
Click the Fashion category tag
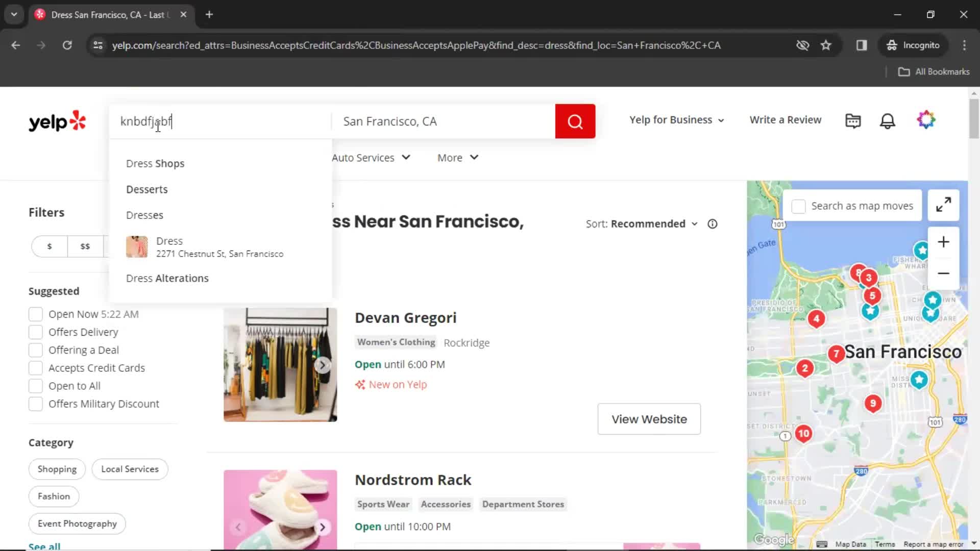(54, 496)
